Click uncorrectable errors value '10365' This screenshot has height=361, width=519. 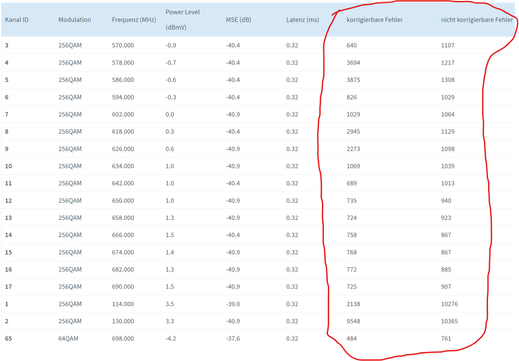[449, 321]
